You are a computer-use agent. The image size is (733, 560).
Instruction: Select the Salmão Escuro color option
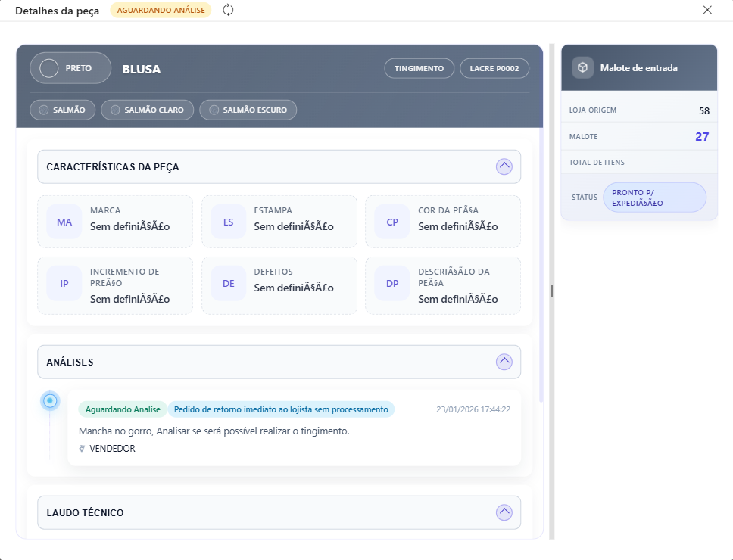coord(248,110)
